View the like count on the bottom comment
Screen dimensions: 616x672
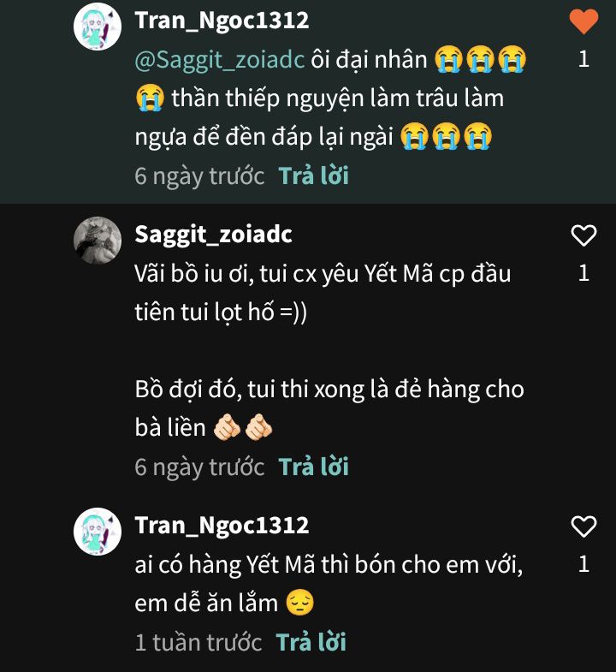583,563
